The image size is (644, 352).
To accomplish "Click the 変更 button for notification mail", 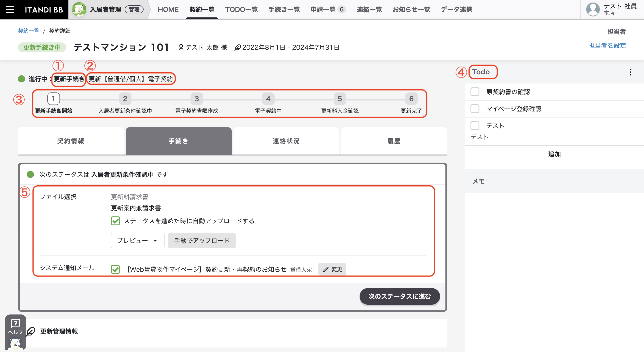I will click(332, 269).
